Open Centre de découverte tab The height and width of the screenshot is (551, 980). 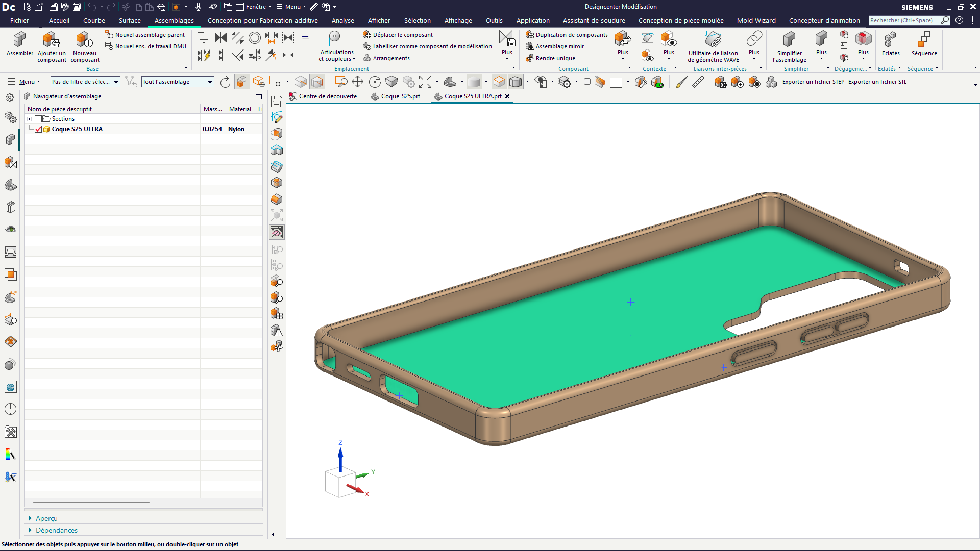click(323, 96)
